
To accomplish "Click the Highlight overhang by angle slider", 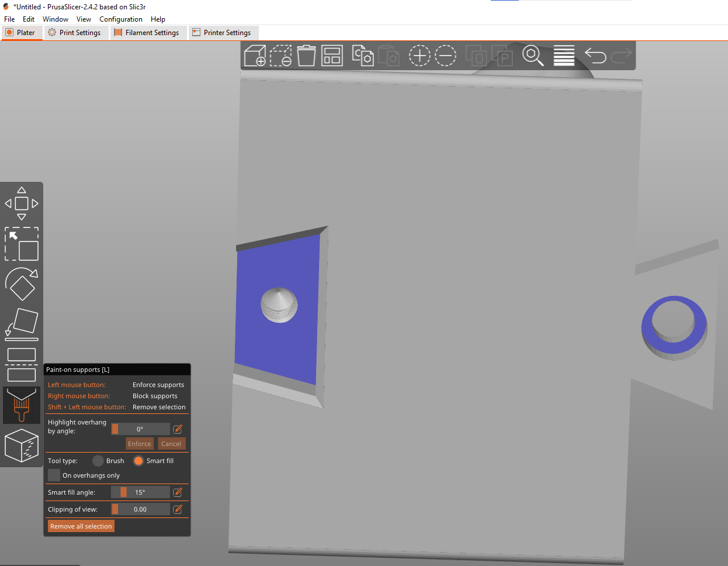I will click(140, 429).
